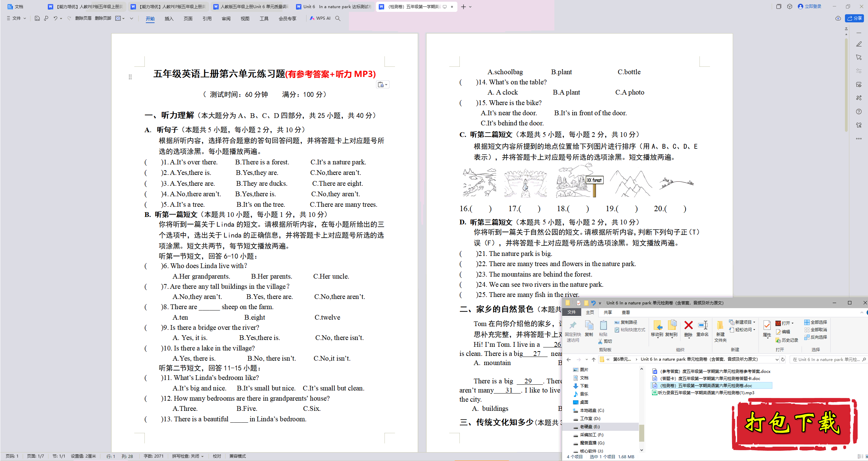Click the WPS document vertical scrollbar

tap(846, 85)
